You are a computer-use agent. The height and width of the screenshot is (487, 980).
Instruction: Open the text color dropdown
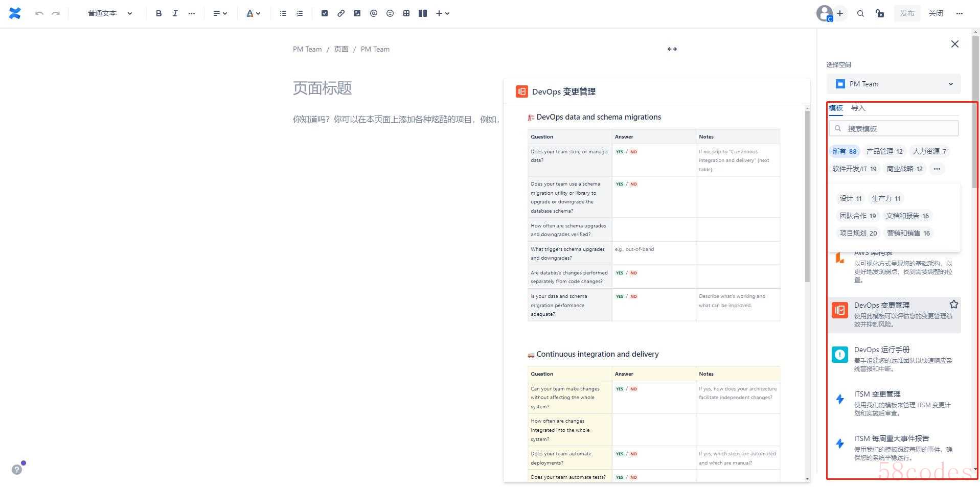pos(253,13)
